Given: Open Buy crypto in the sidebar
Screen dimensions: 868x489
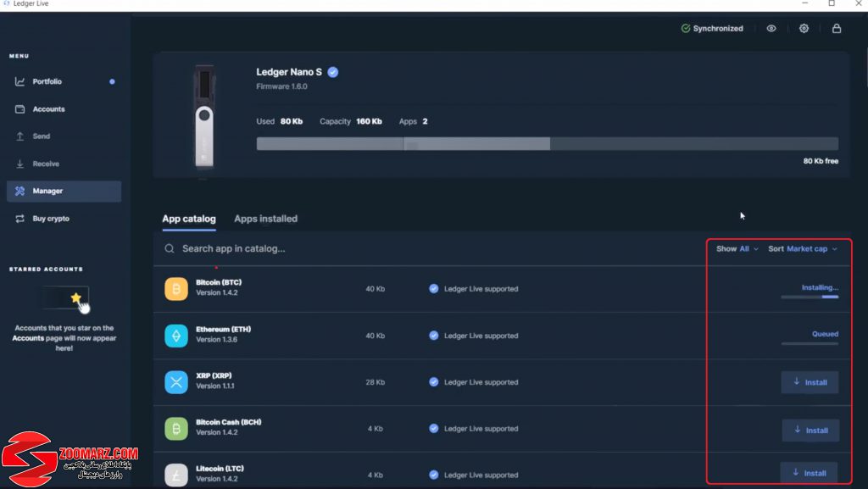Looking at the screenshot, I should coord(64,219).
